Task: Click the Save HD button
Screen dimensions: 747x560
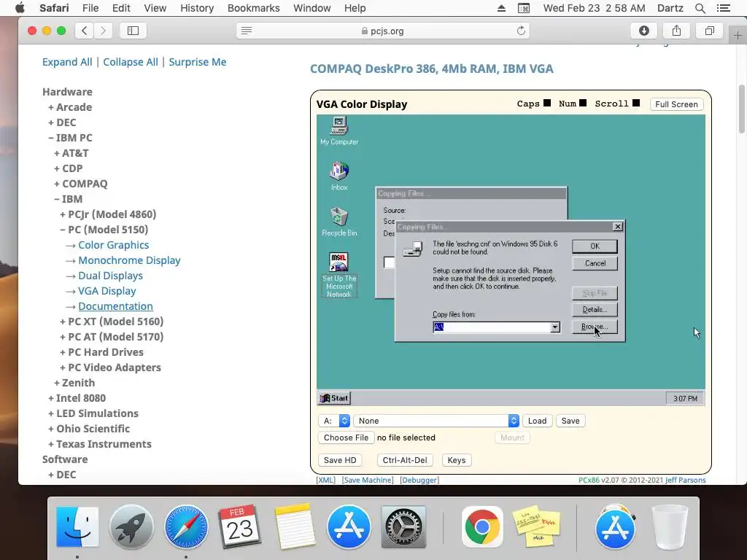Action: pos(340,460)
